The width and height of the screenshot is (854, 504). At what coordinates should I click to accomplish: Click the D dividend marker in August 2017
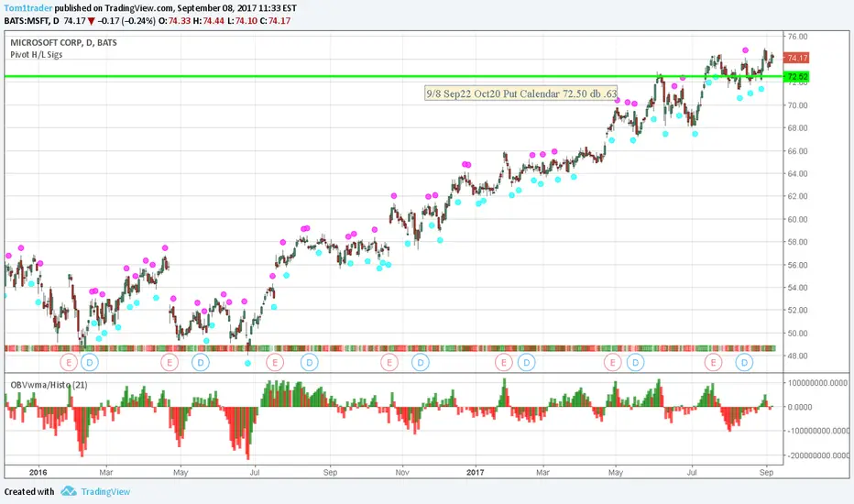click(x=744, y=362)
